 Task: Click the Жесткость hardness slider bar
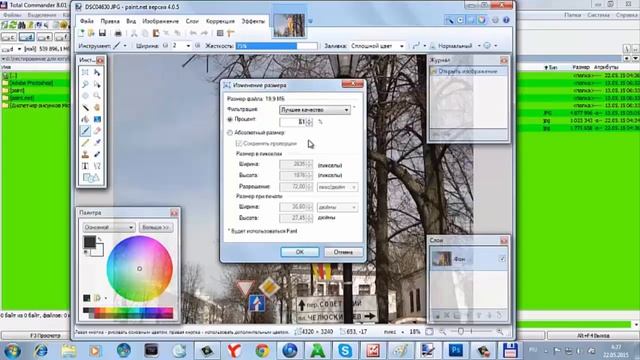point(276,46)
